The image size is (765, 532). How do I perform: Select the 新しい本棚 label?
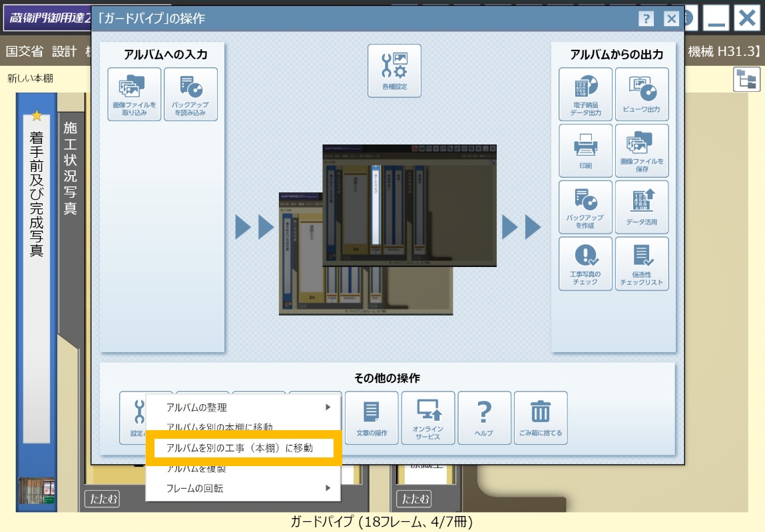coord(30,78)
